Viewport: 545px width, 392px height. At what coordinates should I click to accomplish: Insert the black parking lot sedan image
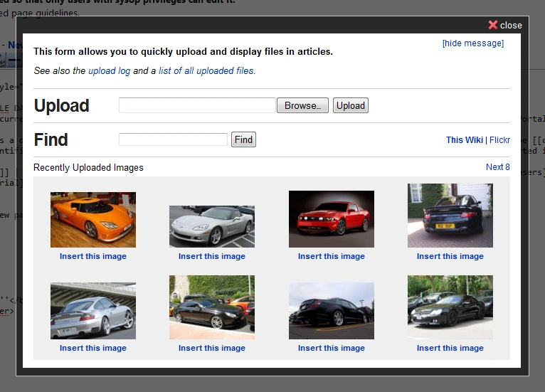332,348
